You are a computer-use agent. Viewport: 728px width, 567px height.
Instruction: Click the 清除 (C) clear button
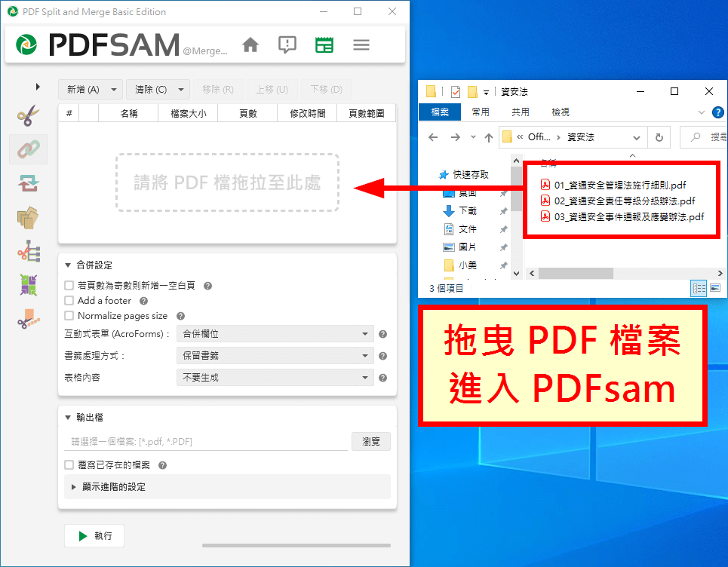[x=151, y=89]
